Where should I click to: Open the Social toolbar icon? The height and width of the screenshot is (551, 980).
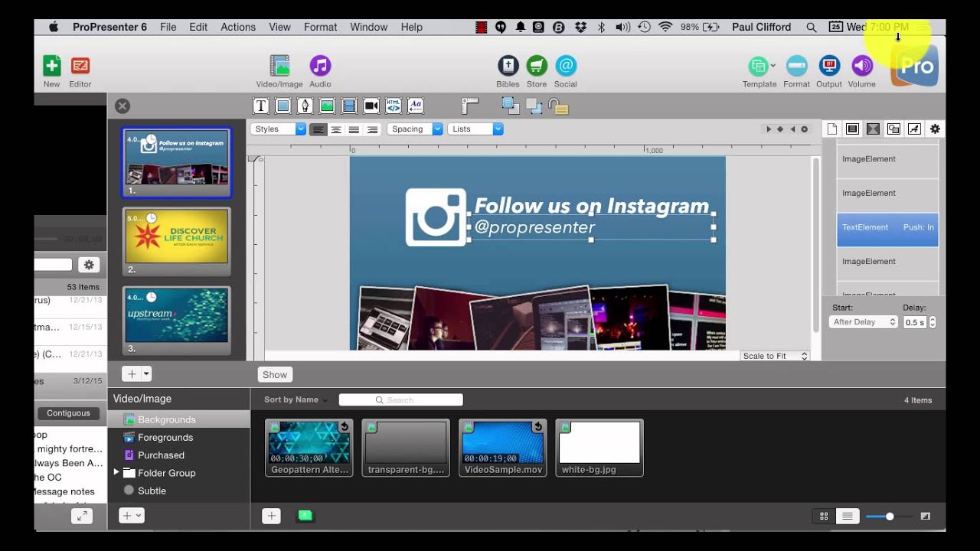(x=565, y=66)
